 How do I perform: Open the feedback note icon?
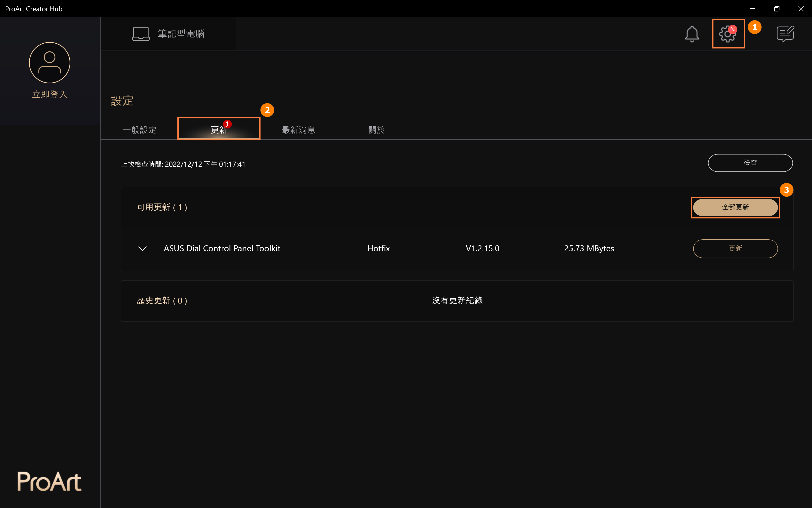(785, 34)
